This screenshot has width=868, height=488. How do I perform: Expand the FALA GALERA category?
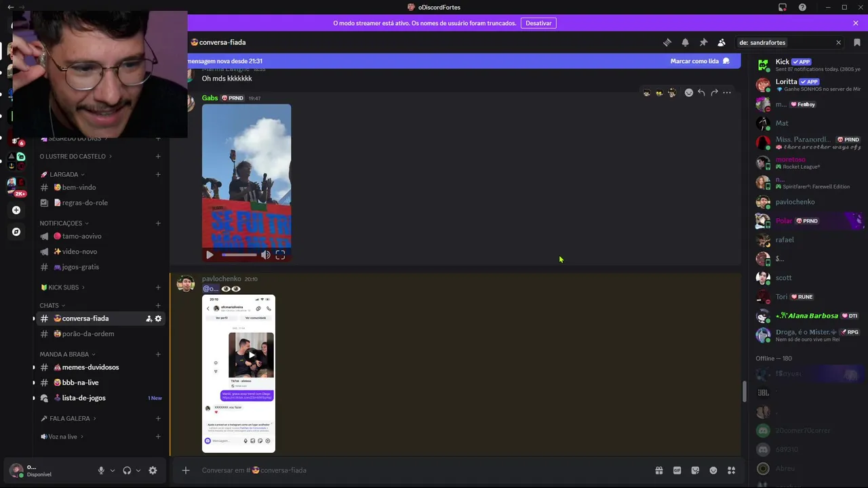click(68, 419)
